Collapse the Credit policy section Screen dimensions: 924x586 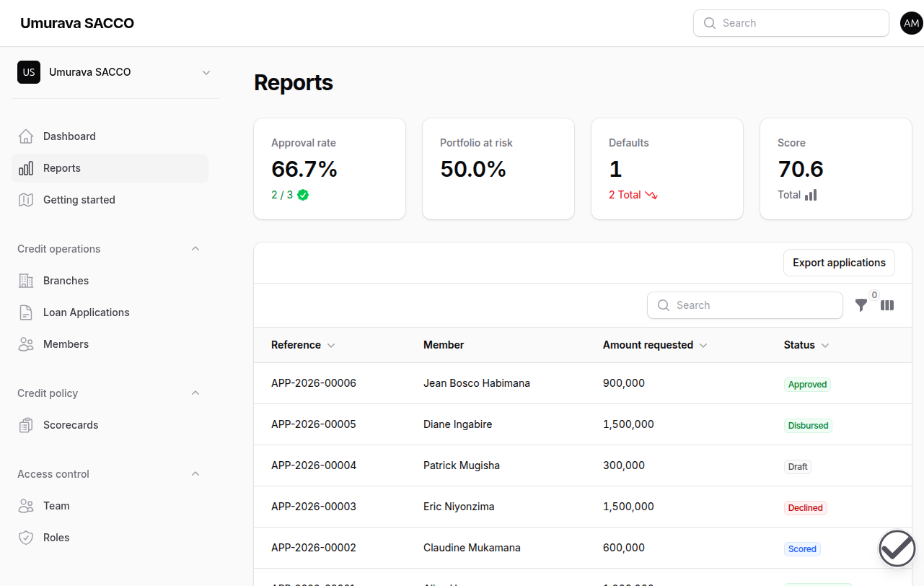point(195,393)
